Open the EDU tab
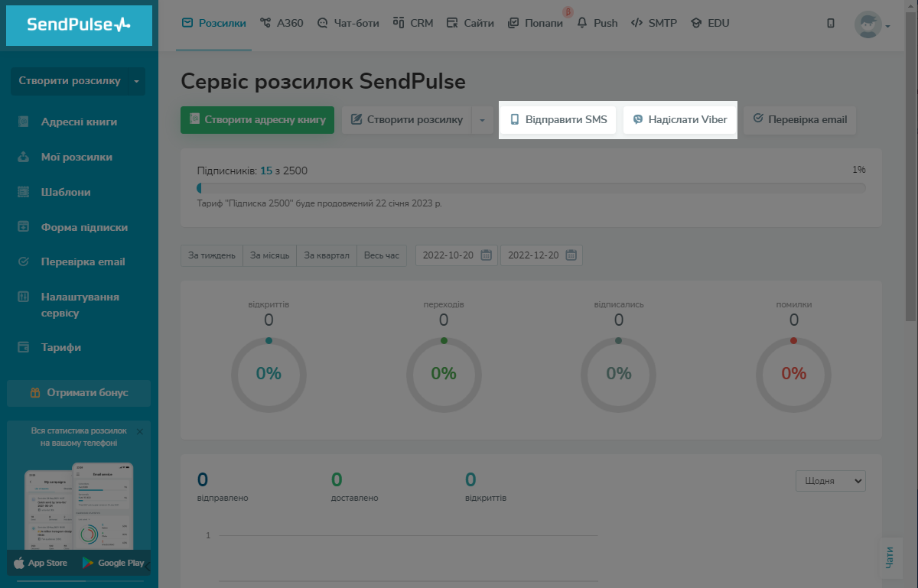Screen dimensions: 918x588 click(710, 23)
